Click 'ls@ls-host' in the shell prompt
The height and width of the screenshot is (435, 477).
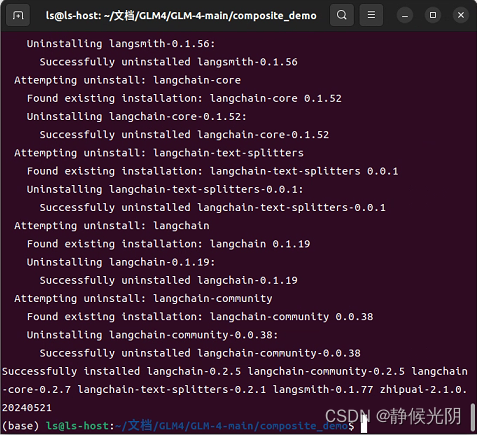[77, 426]
